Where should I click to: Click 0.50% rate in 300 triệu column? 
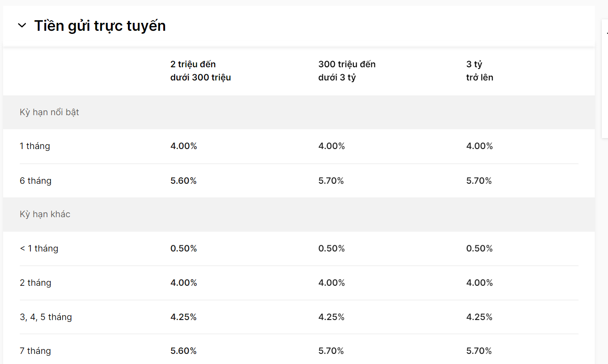332,248
